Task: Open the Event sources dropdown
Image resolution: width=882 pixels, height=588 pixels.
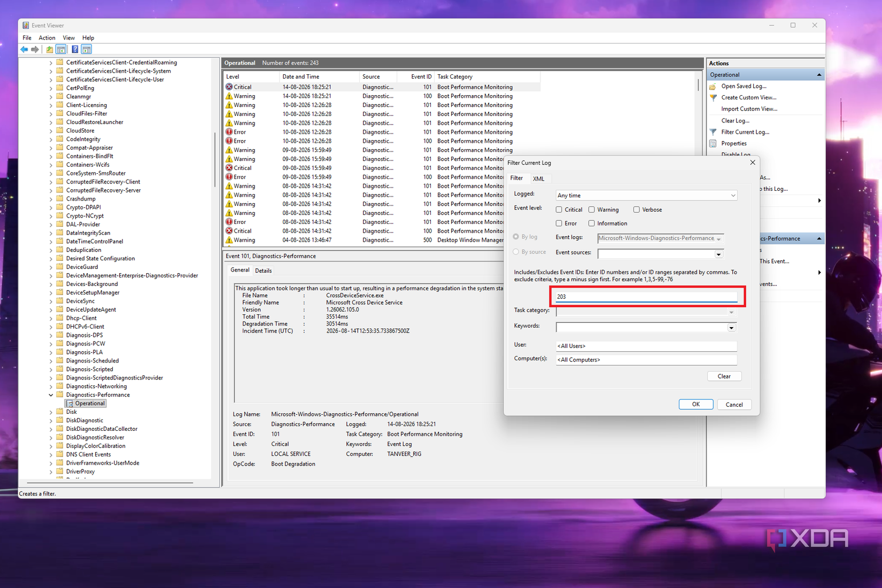Action: [719, 254]
